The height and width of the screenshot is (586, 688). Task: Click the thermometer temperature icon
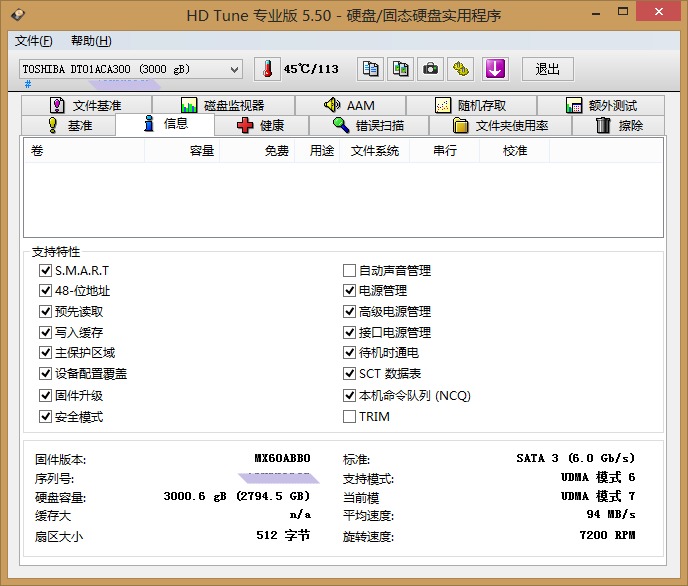tap(267, 69)
